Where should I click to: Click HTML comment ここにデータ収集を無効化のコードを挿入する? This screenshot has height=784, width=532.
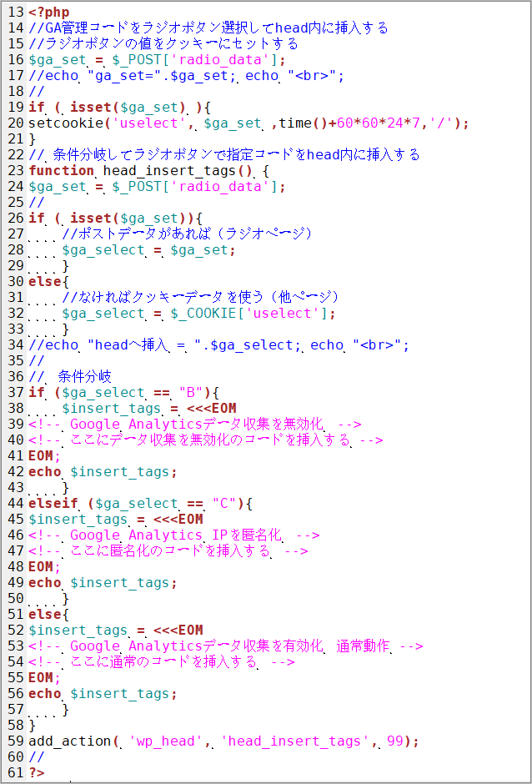(x=205, y=440)
